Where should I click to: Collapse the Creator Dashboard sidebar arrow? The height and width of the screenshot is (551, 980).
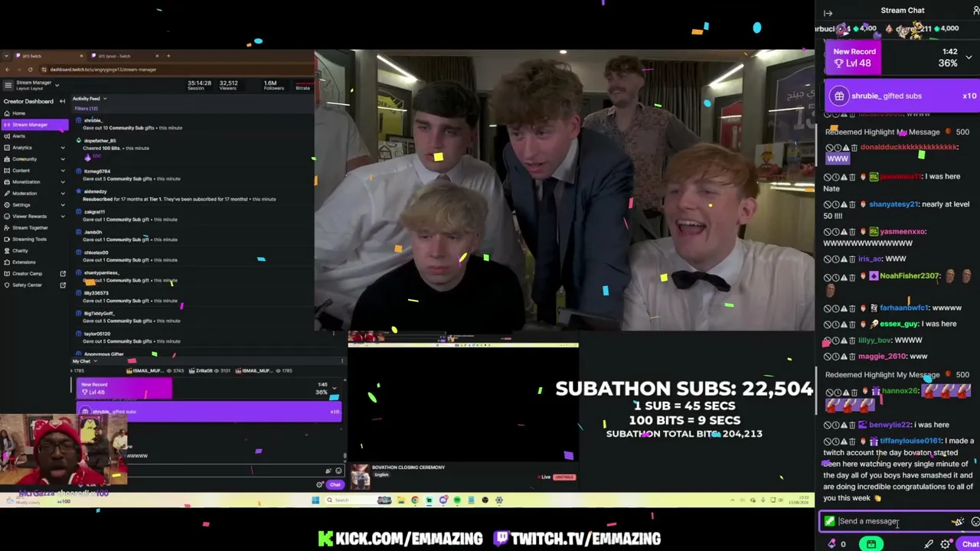(x=62, y=101)
